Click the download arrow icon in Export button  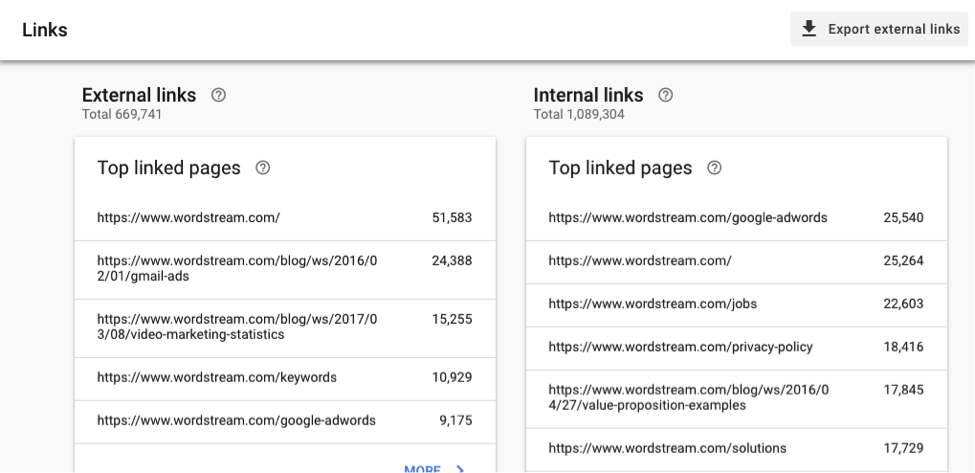click(x=810, y=29)
